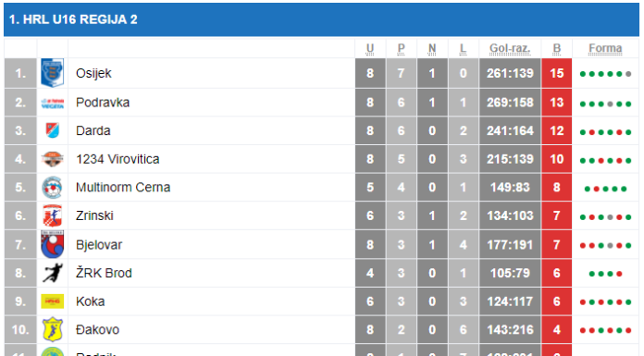This screenshot has height=356, width=644.
Task: Click the Zrinski red club emblem
Action: tap(53, 215)
